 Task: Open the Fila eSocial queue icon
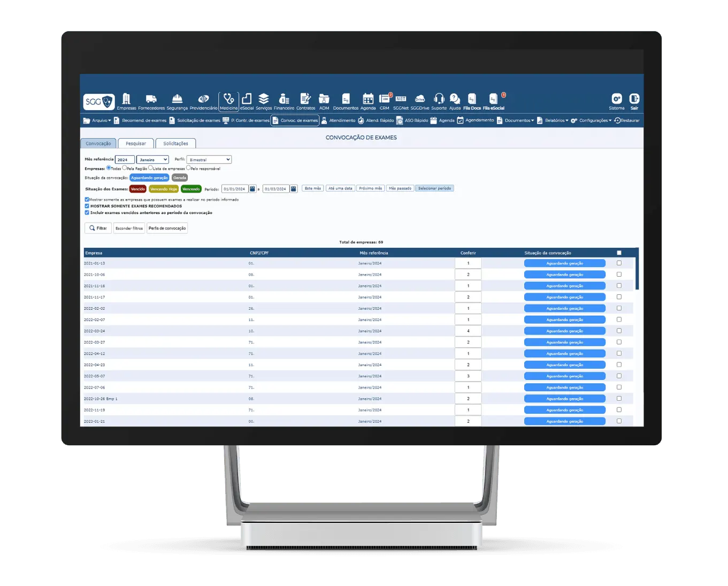[494, 101]
